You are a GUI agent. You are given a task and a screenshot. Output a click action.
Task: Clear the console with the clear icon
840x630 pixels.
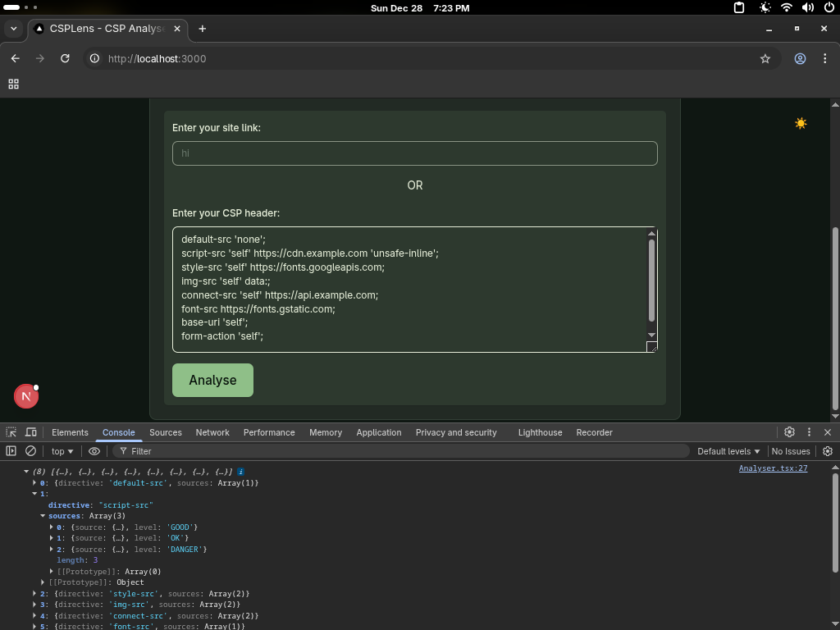30,451
